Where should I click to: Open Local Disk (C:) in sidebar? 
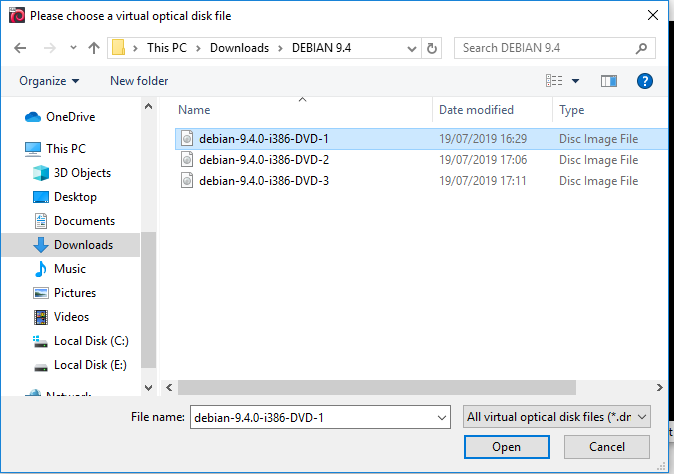click(x=81, y=341)
